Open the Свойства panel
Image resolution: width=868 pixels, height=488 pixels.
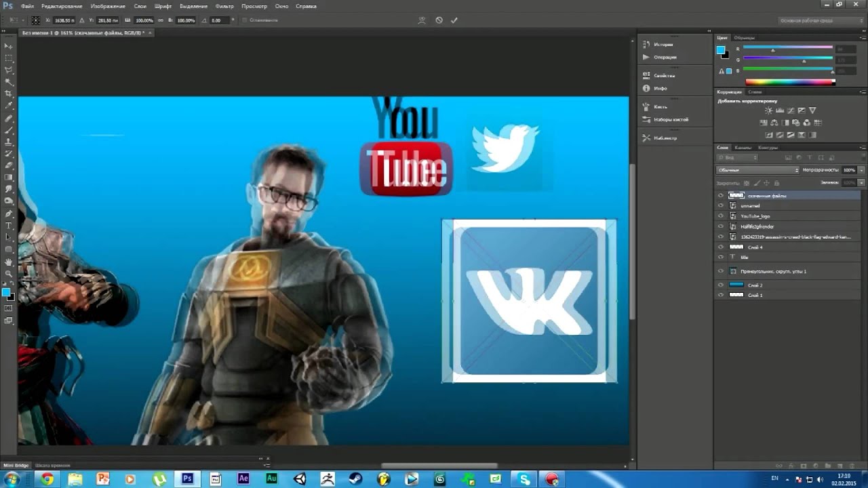664,75
